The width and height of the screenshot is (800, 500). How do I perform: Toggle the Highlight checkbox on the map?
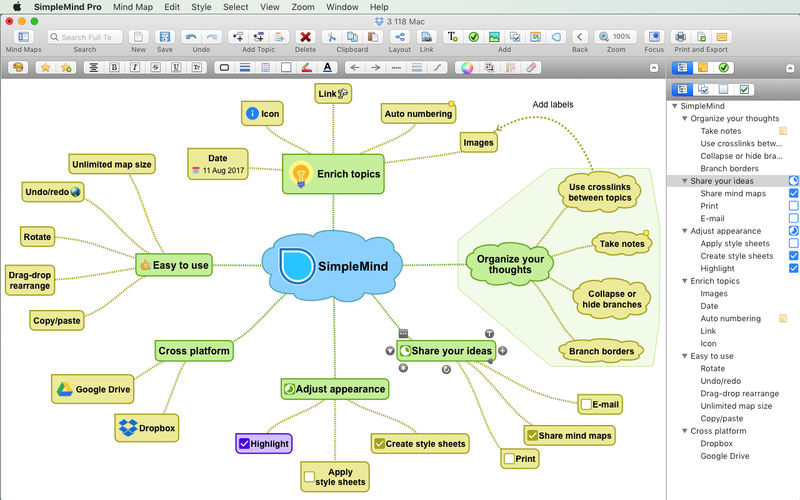click(x=244, y=444)
